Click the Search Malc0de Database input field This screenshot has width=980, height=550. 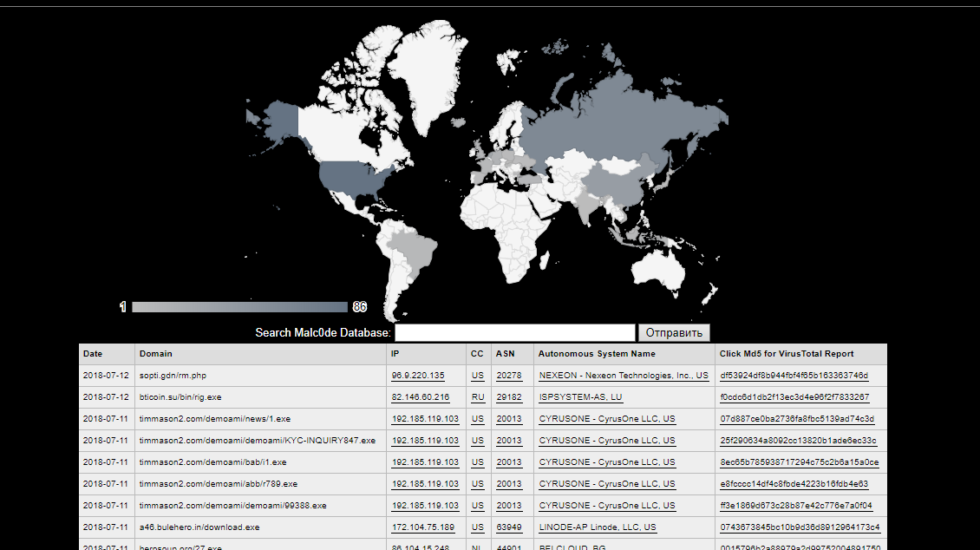click(515, 333)
